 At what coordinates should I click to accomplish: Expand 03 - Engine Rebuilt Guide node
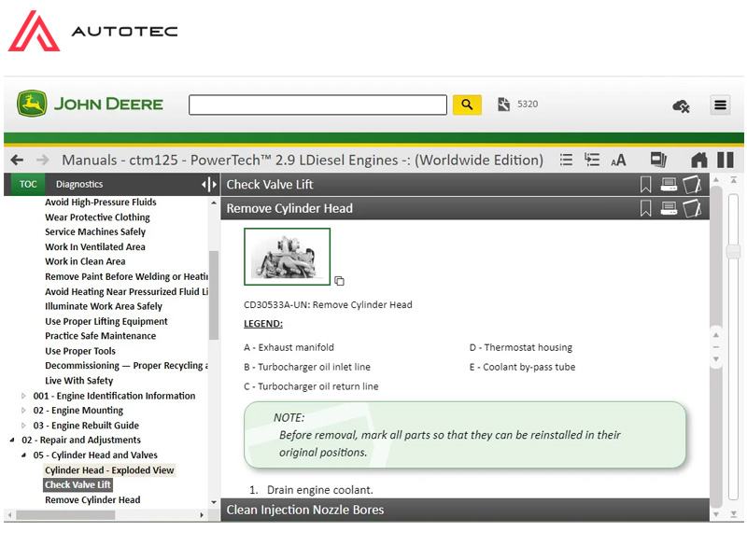23,426
